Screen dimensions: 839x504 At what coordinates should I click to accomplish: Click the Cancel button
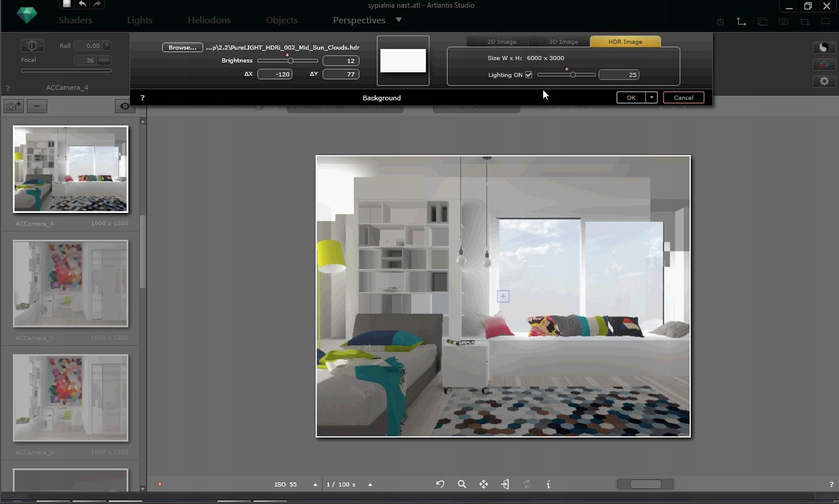point(683,97)
